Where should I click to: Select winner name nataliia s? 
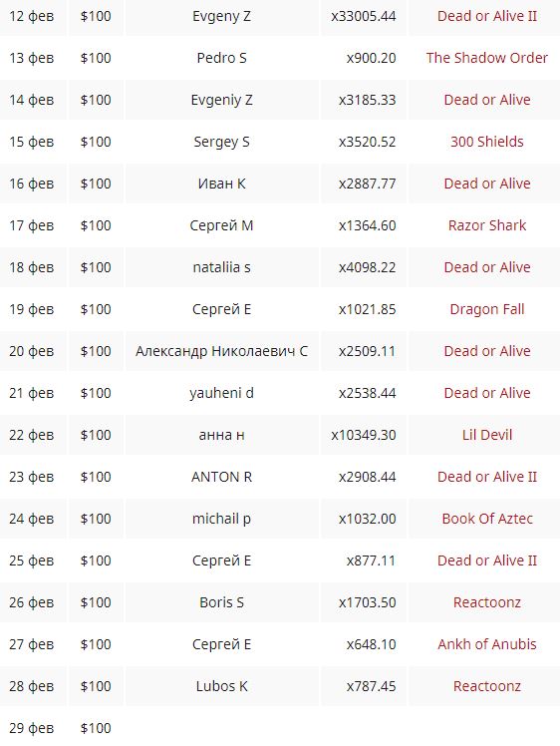221,267
